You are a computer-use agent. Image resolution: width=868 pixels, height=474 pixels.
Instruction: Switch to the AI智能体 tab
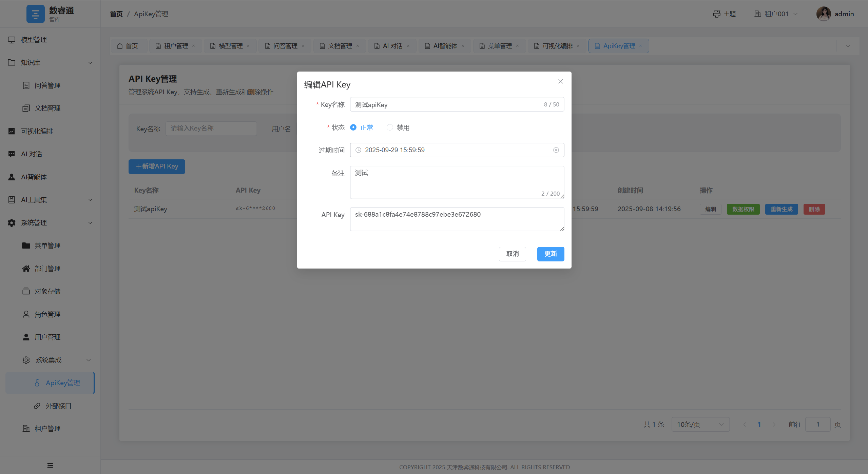[x=445, y=46]
